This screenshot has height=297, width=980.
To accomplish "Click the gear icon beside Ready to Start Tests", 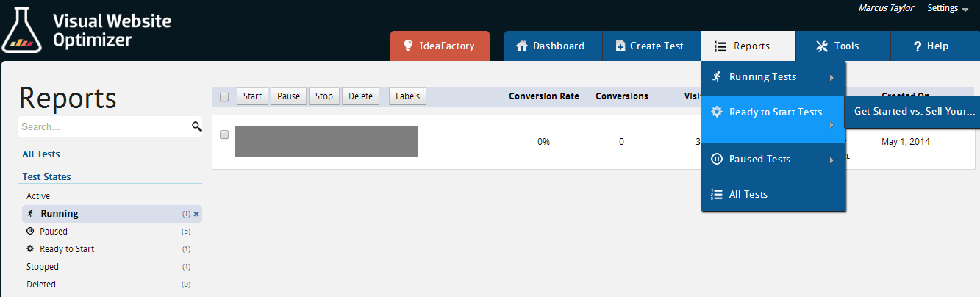I will point(716,112).
